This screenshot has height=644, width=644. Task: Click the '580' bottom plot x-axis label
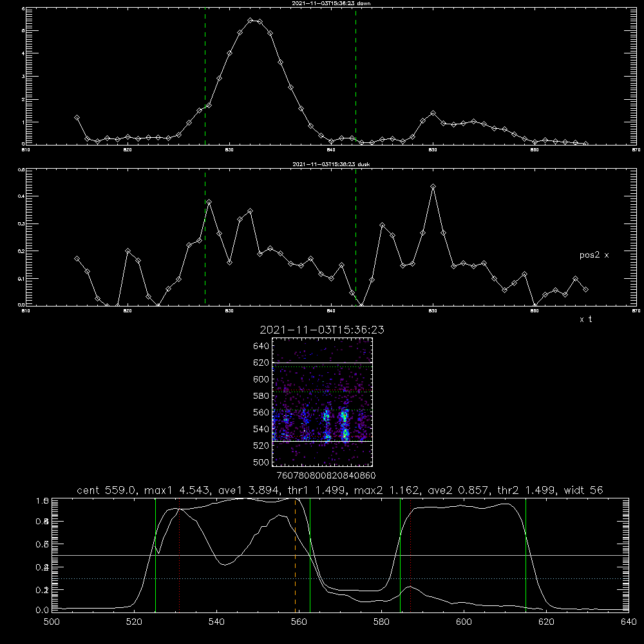(381, 622)
